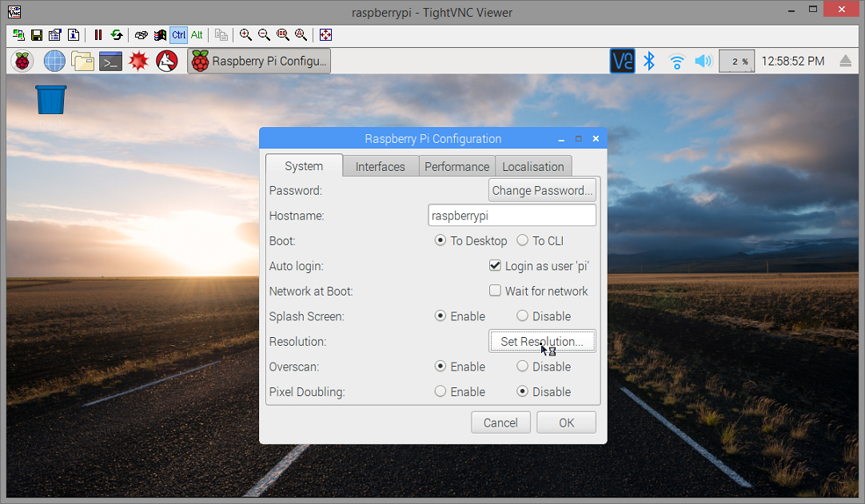Click the file transfer icon

(x=221, y=35)
